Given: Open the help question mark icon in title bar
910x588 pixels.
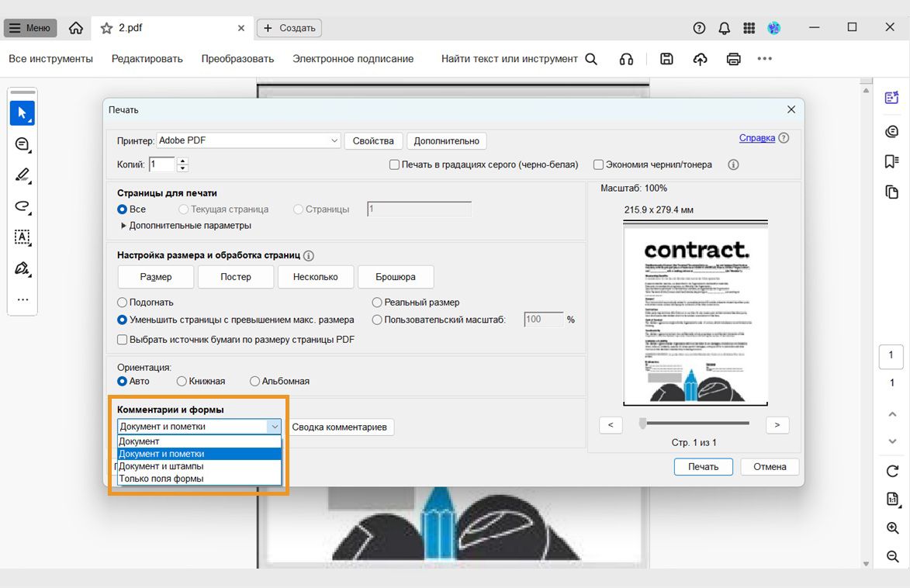Looking at the screenshot, I should click(x=699, y=28).
